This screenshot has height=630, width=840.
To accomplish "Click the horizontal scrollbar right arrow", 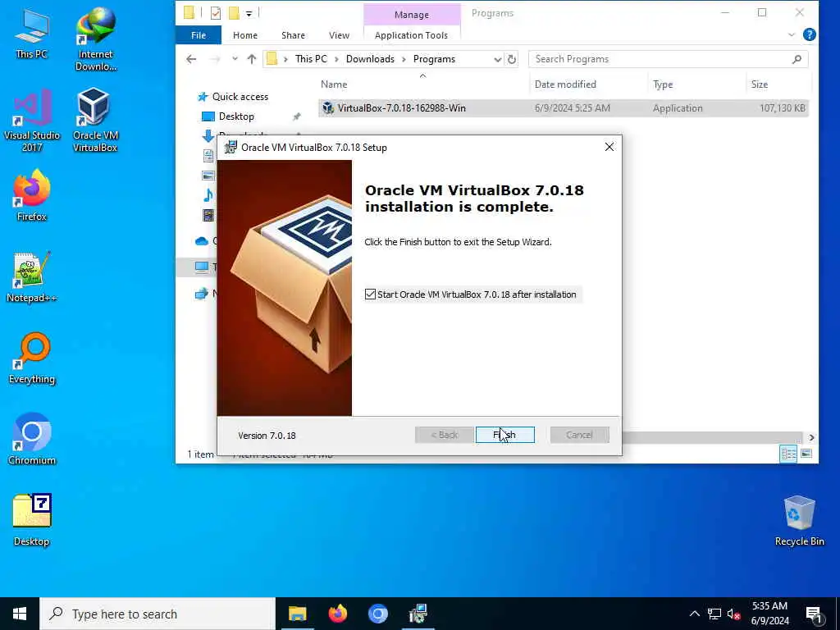I will 811,437.
